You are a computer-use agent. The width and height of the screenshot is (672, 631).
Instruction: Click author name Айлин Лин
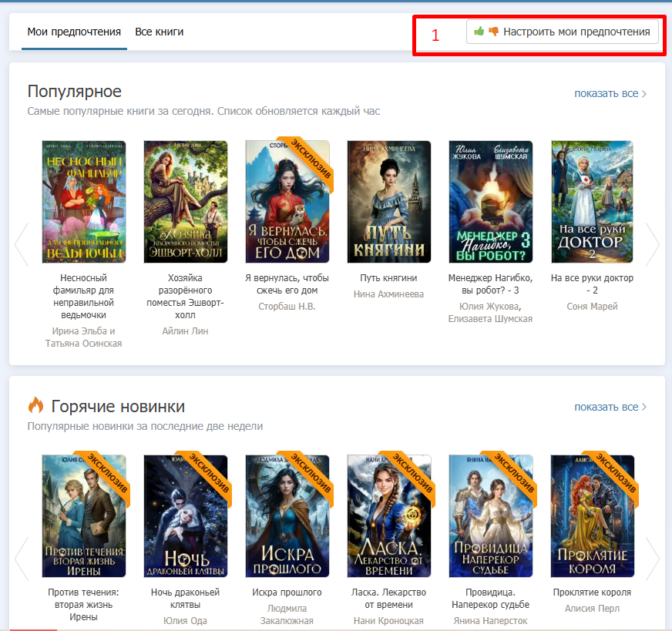pos(186,331)
